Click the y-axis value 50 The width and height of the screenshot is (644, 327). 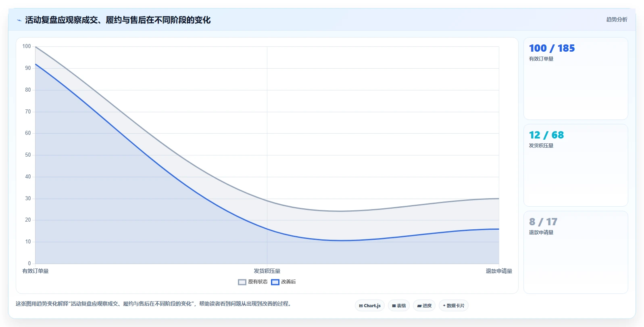pyautogui.click(x=28, y=155)
